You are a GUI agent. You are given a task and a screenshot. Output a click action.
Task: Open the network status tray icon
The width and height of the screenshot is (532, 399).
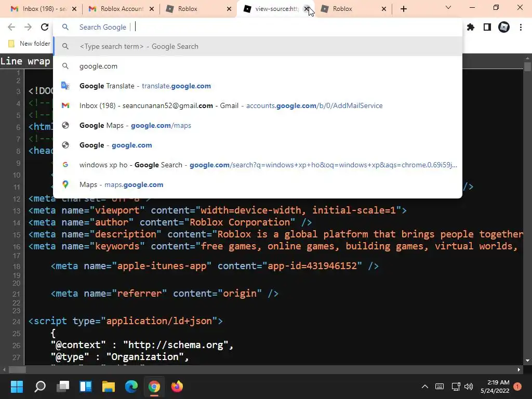(x=456, y=387)
